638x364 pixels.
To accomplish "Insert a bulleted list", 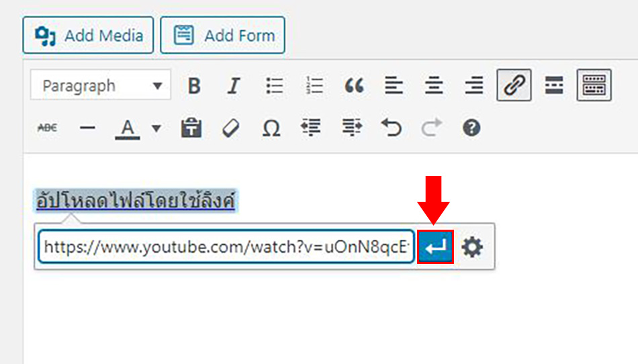I will coord(274,85).
